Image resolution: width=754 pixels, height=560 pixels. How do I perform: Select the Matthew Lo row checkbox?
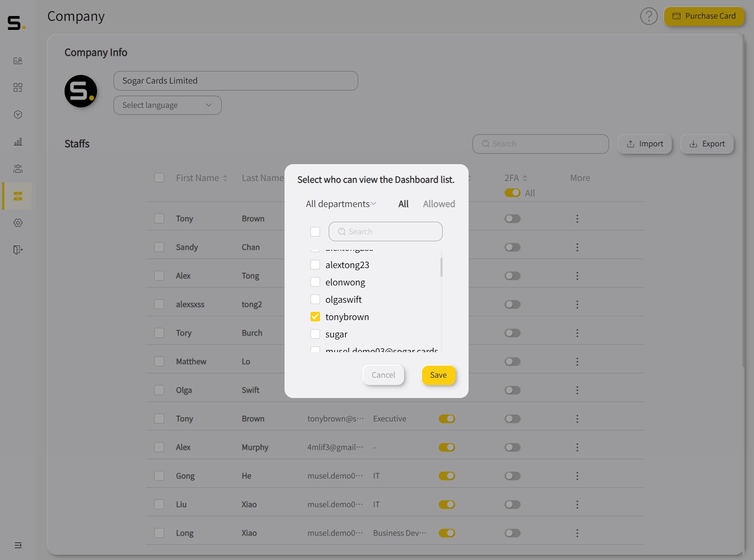pos(159,361)
